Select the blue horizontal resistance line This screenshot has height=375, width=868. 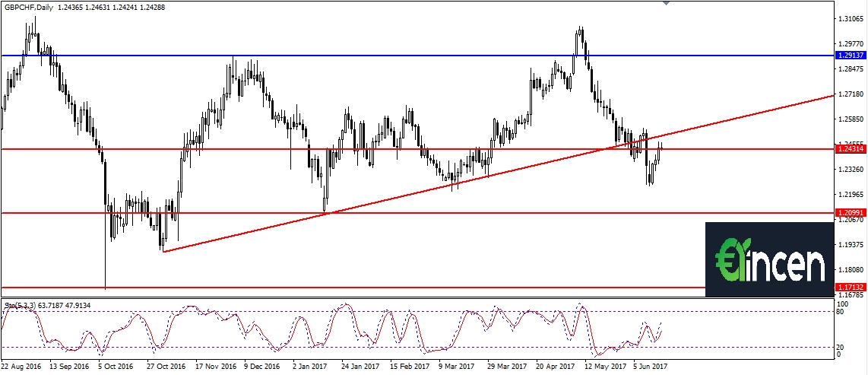[417, 56]
